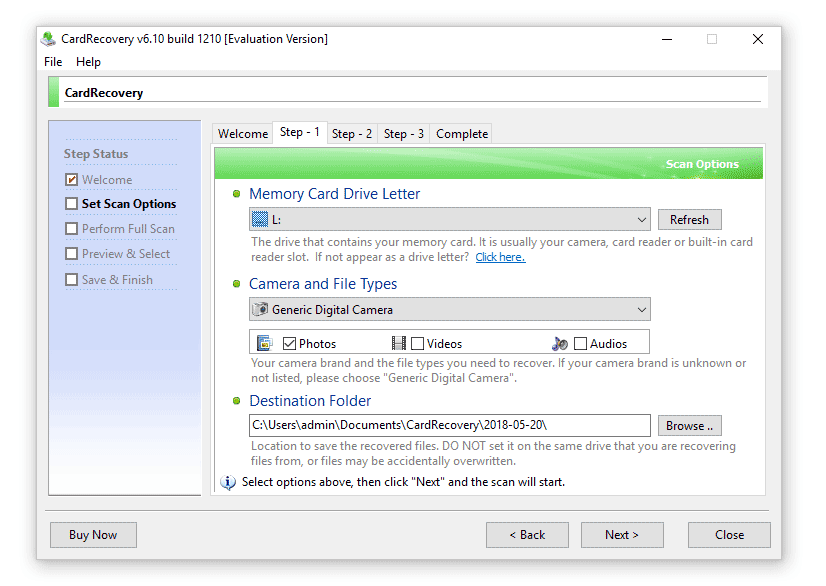Viewport: 826px width, 586px height.
Task: Click the Refresh button for drive list
Action: tap(689, 220)
